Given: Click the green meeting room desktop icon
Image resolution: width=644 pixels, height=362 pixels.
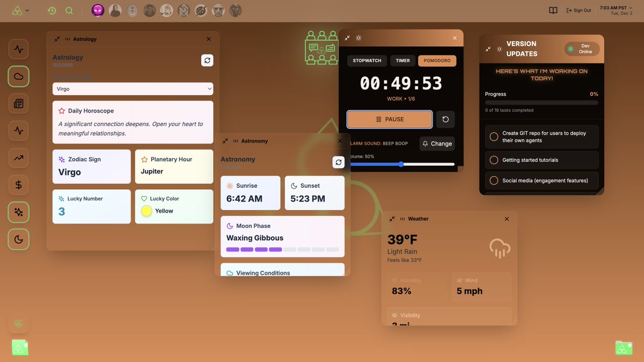Looking at the screenshot, I should 321,48.
